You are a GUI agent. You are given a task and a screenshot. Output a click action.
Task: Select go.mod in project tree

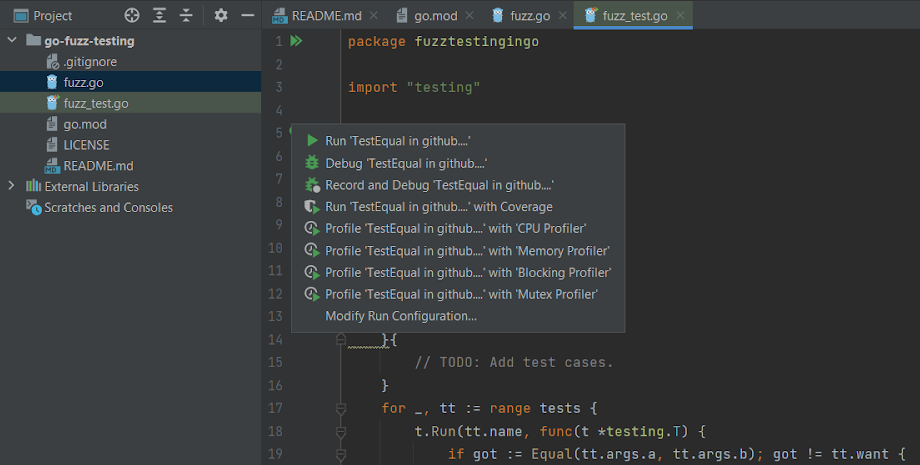tap(85, 124)
